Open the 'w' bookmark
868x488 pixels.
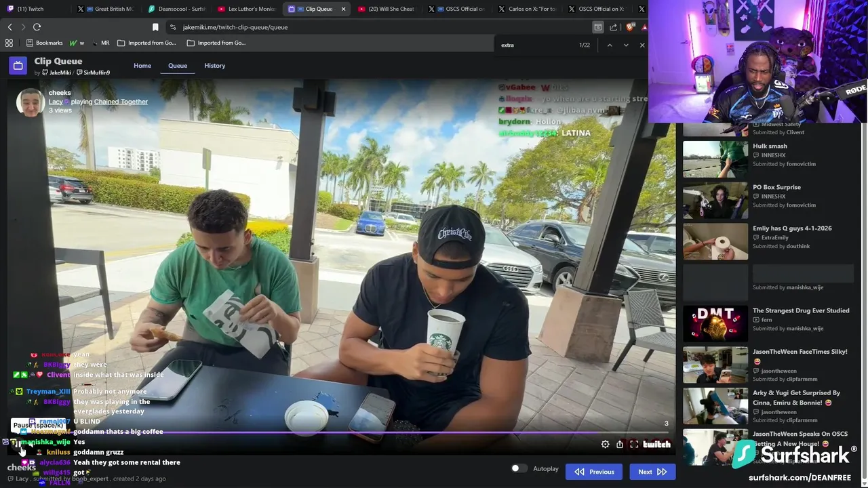coord(77,43)
